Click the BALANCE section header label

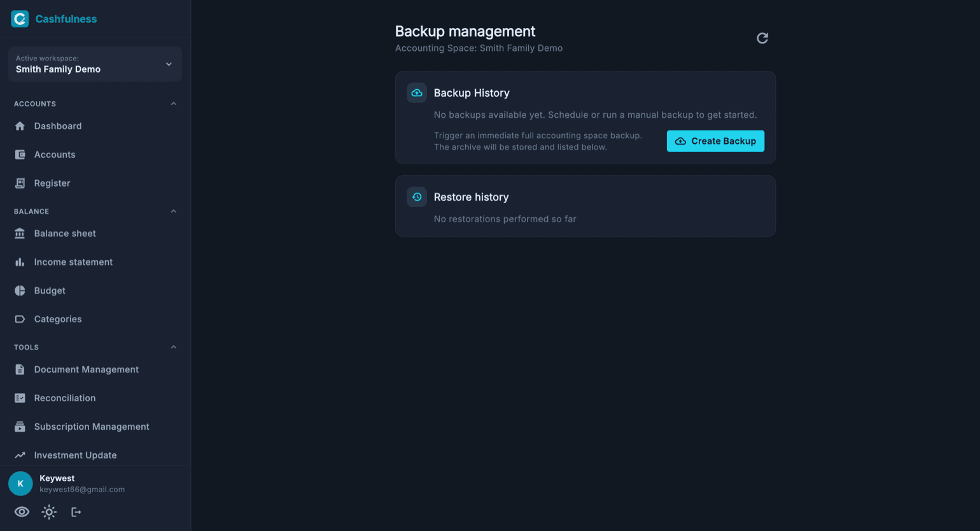[32, 211]
